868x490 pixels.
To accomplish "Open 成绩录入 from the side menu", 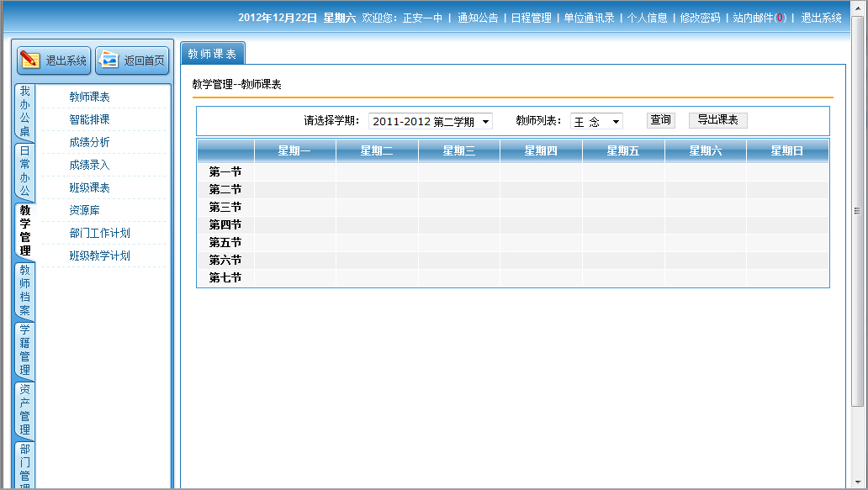I will [x=89, y=165].
